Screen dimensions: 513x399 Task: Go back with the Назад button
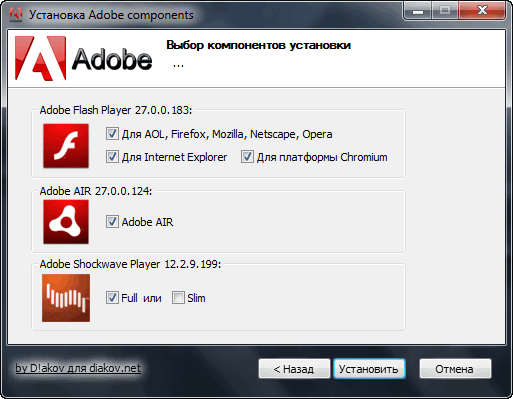click(x=294, y=369)
